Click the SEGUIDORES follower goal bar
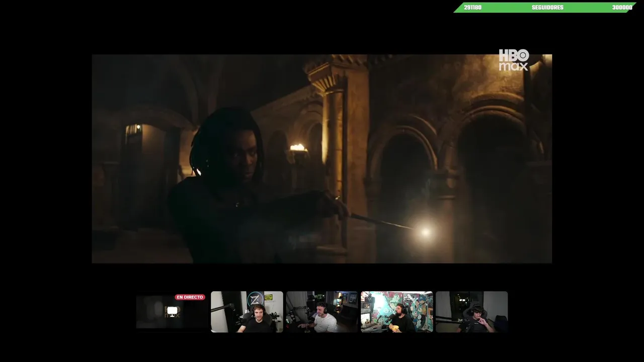Viewport: 644px width, 362px height. 545,8
